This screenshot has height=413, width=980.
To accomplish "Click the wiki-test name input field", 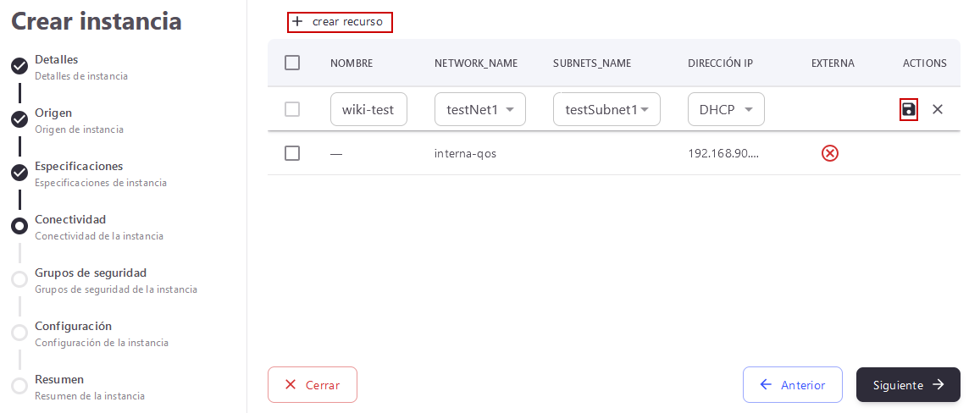I will 368,109.
